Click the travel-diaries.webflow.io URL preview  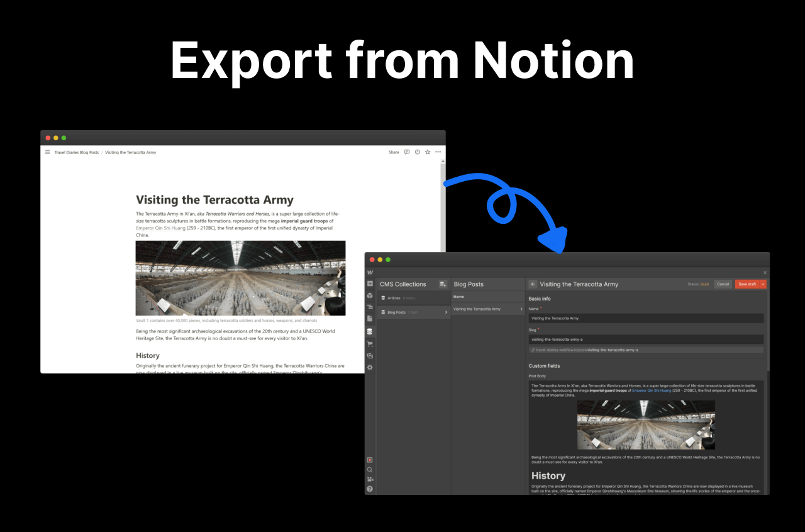pos(646,350)
